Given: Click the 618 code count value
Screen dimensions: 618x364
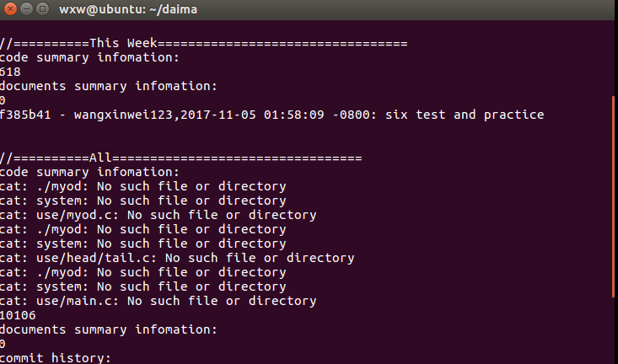Looking at the screenshot, I should pos(10,72).
